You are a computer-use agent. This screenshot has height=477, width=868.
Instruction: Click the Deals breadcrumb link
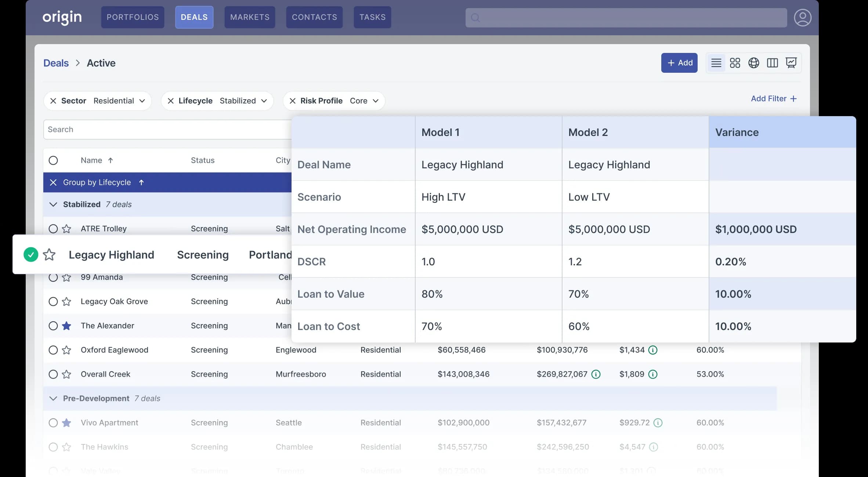(56, 63)
